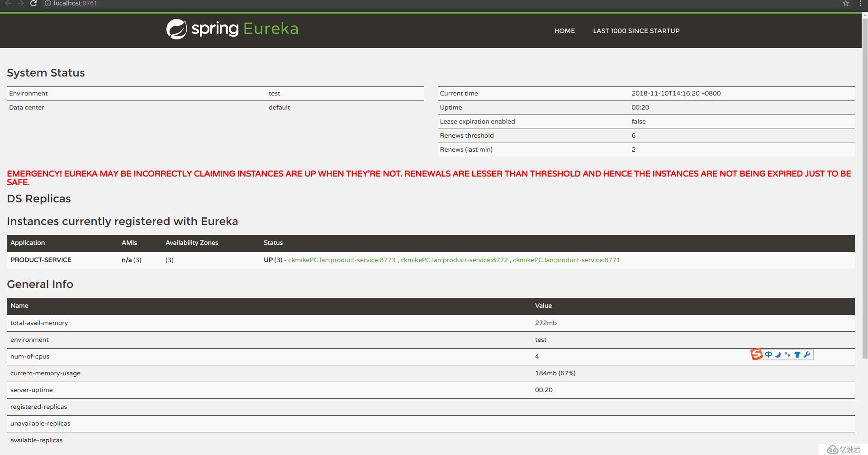The width and height of the screenshot is (868, 455).
Task: Click the PRODUCT-SERVICE application cell
Action: click(41, 260)
